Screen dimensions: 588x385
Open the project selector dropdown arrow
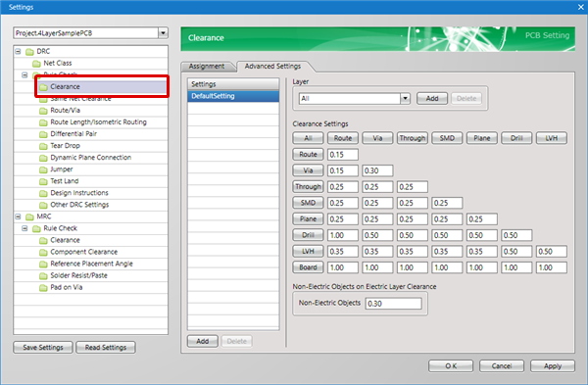[163, 33]
